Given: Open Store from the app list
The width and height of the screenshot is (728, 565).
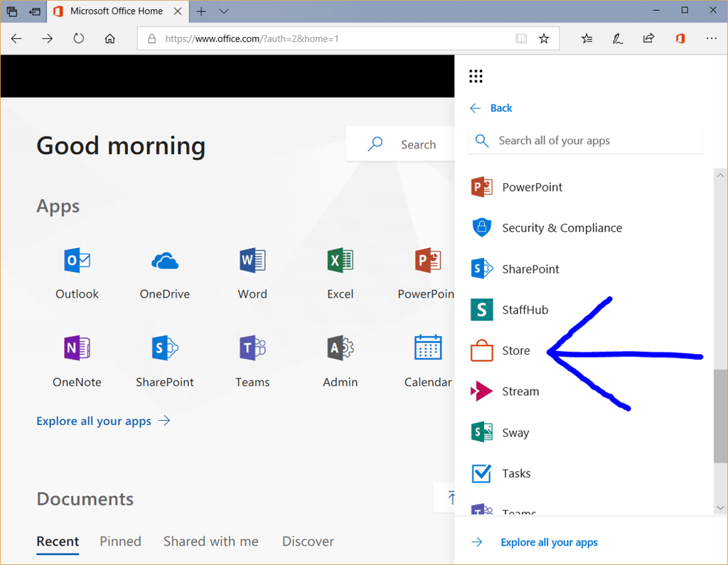Looking at the screenshot, I should (500, 350).
